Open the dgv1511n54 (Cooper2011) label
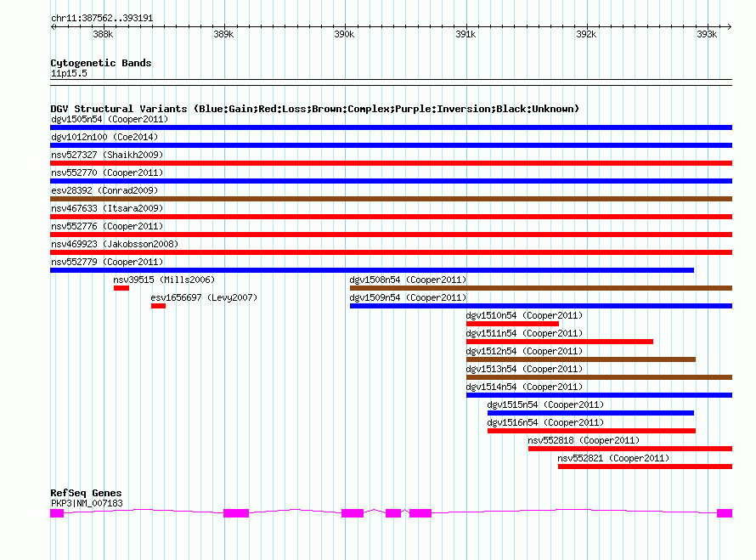 pos(524,333)
